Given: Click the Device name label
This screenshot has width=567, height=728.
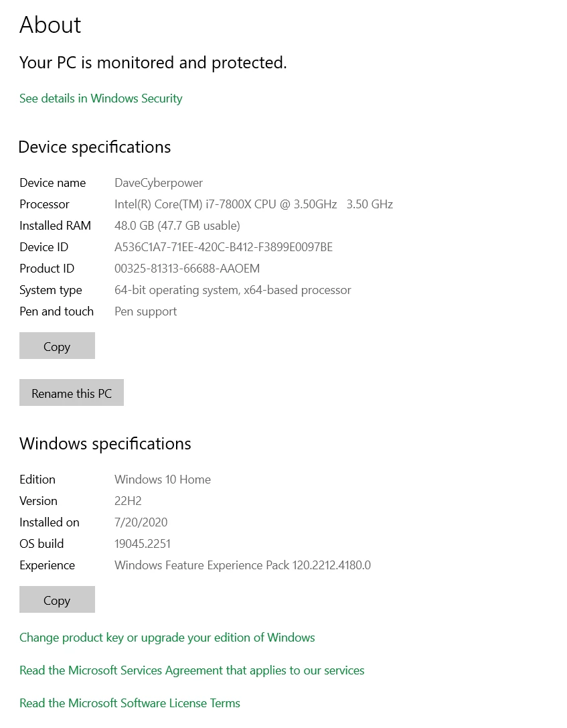Looking at the screenshot, I should tap(52, 183).
